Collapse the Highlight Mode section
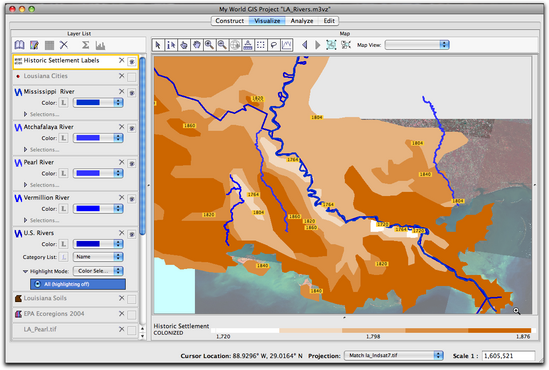 pos(25,271)
